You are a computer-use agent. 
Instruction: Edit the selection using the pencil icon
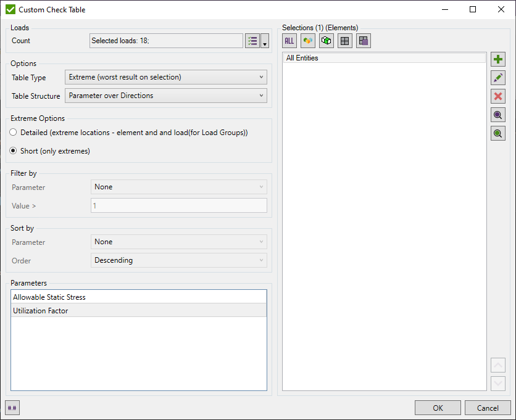point(498,78)
